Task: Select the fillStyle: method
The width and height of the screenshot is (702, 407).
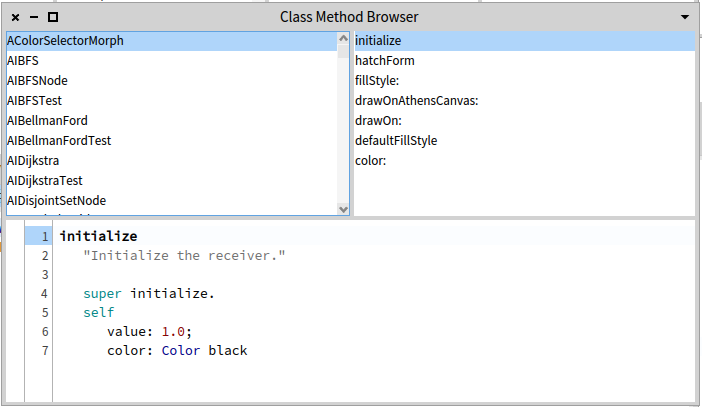Action: pos(524,81)
